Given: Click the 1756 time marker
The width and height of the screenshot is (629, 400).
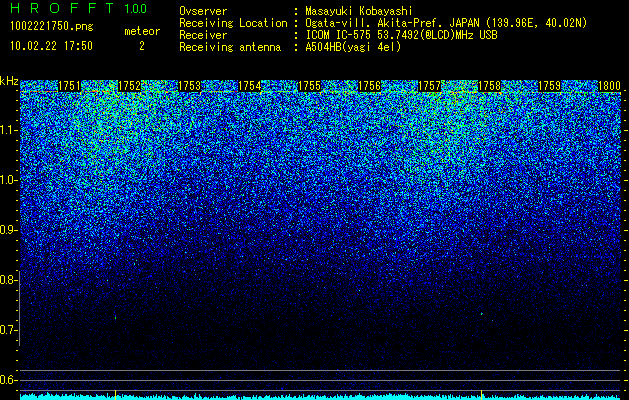Looking at the screenshot, I should pyautogui.click(x=369, y=86).
